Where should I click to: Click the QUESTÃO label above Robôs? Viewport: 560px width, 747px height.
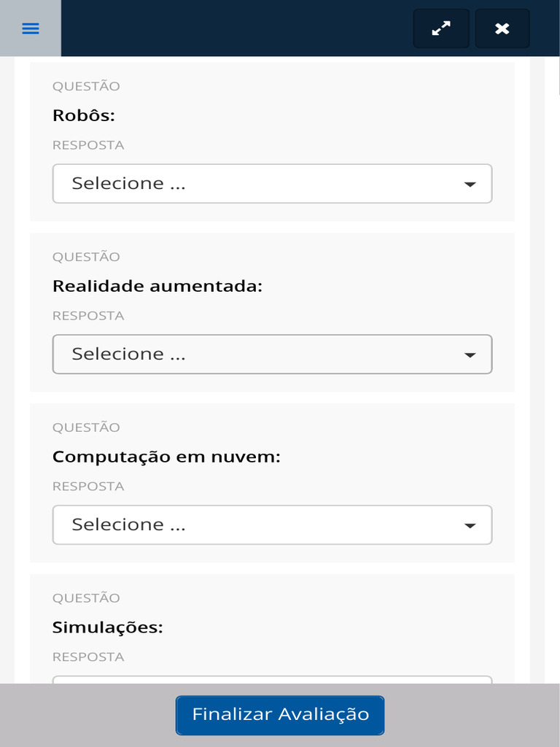tap(86, 86)
